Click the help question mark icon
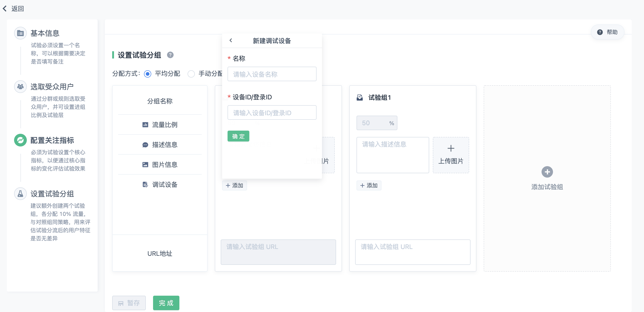Viewport: 644px width, 312px height. click(600, 32)
